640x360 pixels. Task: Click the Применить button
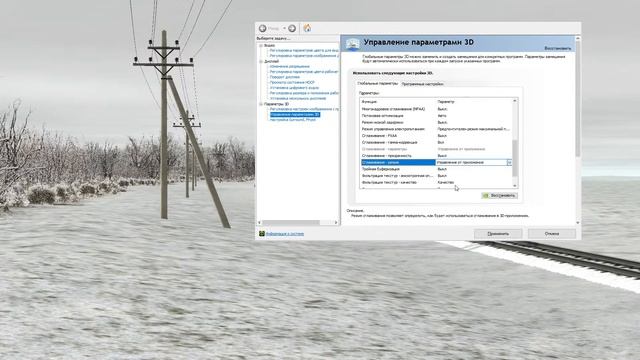coord(498,233)
